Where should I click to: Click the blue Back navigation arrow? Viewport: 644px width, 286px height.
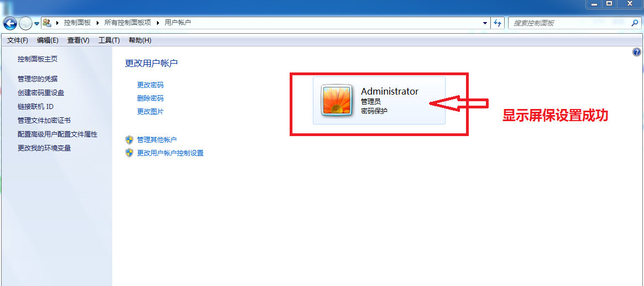[x=10, y=23]
